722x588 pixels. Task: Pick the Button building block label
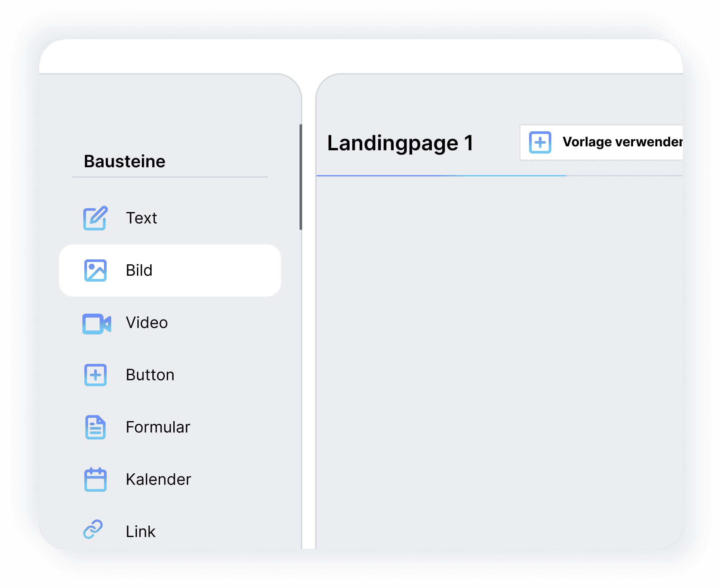coord(150,375)
